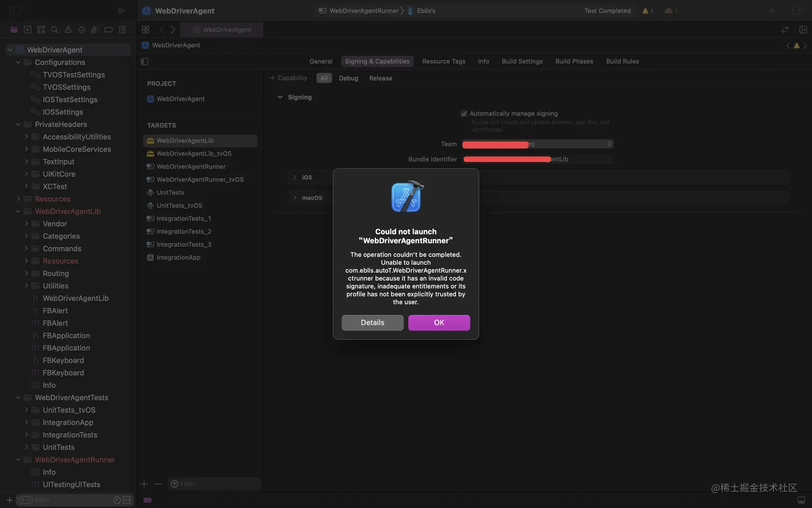The width and height of the screenshot is (812, 508).
Task: Toggle the inspector sidebar
Action: tap(798, 11)
